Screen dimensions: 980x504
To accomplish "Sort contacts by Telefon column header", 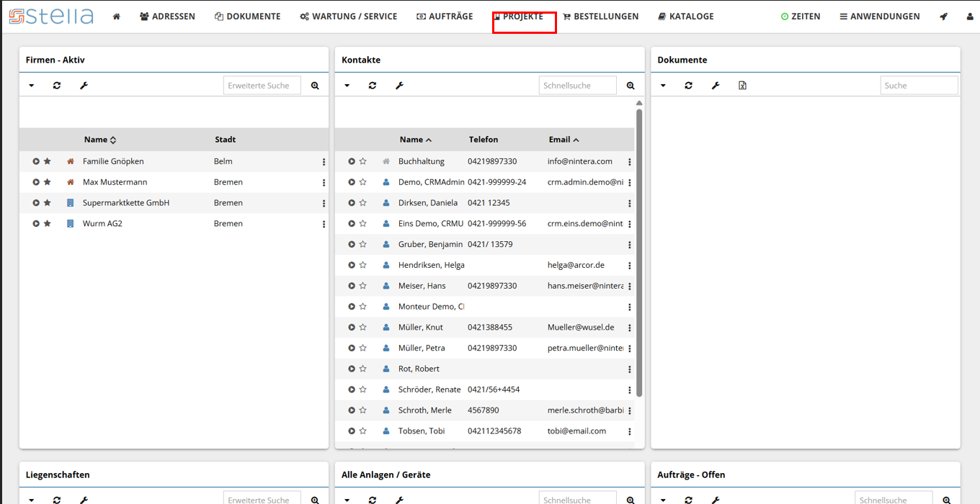I will [x=483, y=140].
